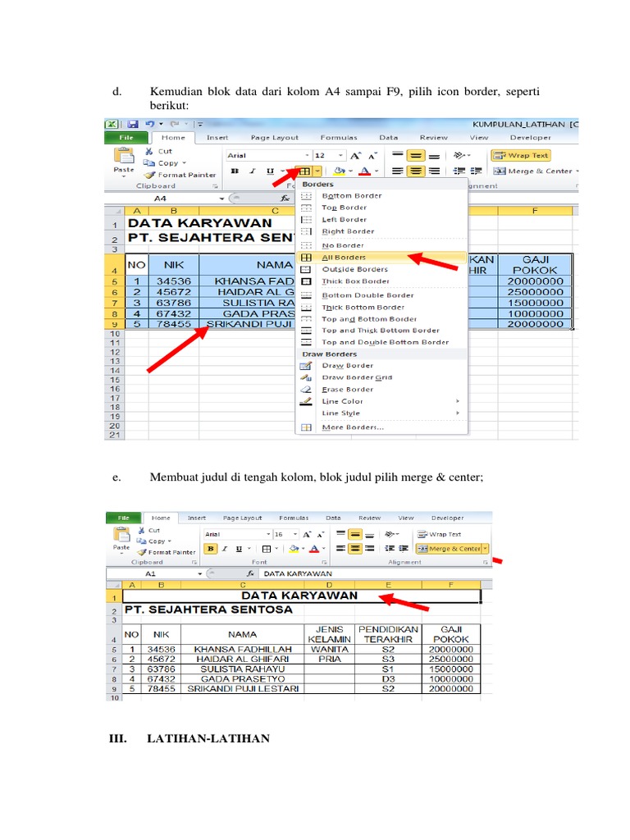The image size is (630, 840).
Task: Click Borders grid button in upper ribbon
Action: pyautogui.click(x=304, y=171)
